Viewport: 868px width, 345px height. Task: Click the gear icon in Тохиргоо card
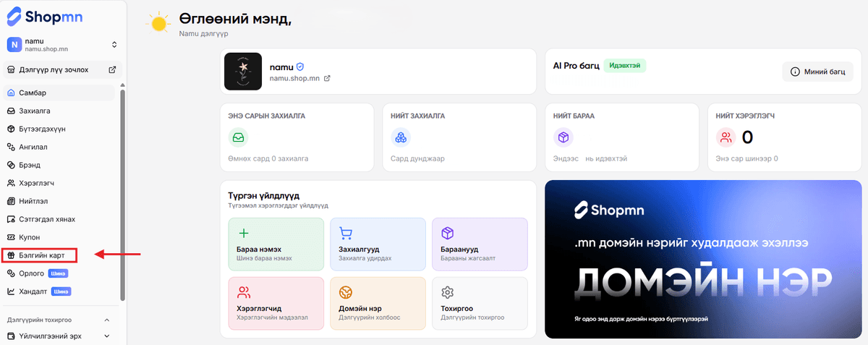[x=447, y=292]
